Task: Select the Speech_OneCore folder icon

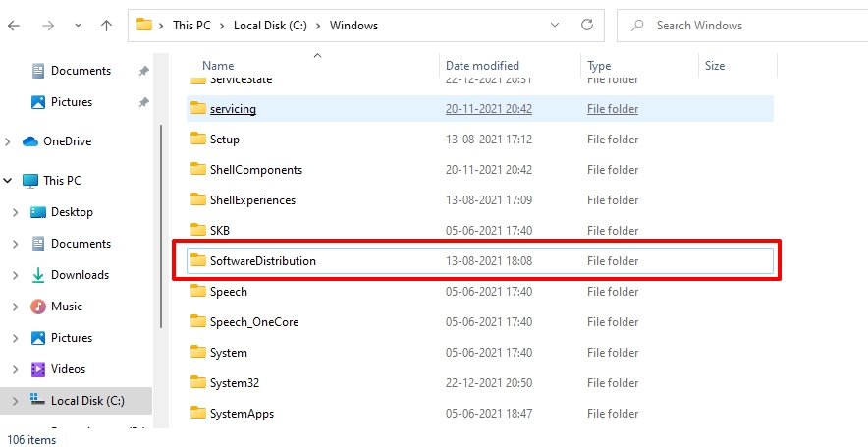Action: pos(198,321)
